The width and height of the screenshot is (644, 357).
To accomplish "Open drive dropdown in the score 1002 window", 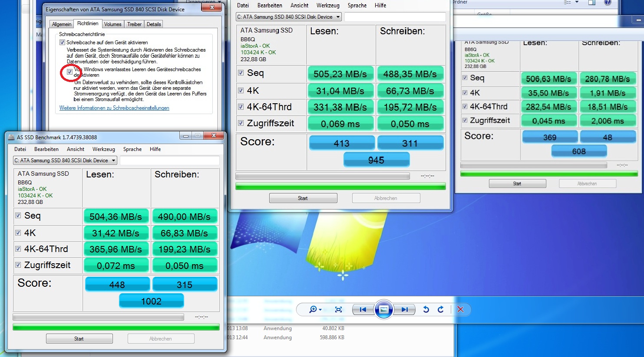I will click(65, 160).
